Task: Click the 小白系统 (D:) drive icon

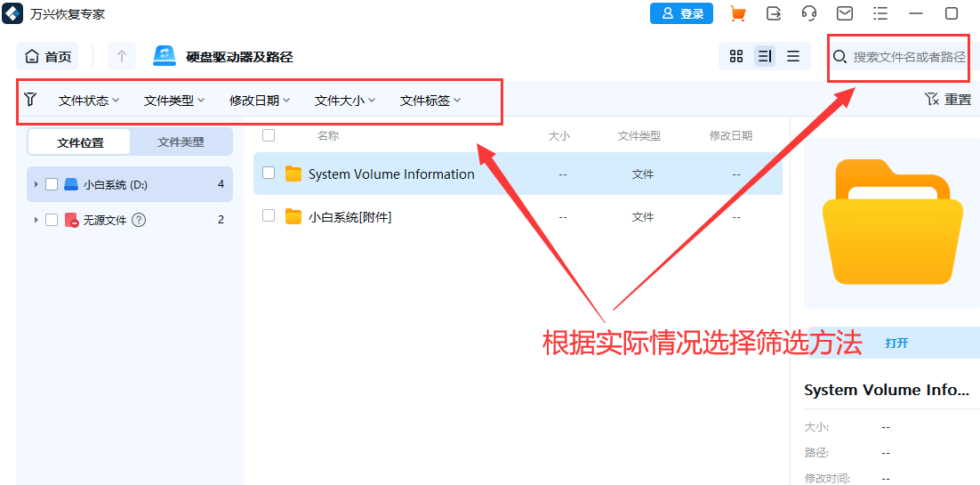Action: [x=71, y=184]
